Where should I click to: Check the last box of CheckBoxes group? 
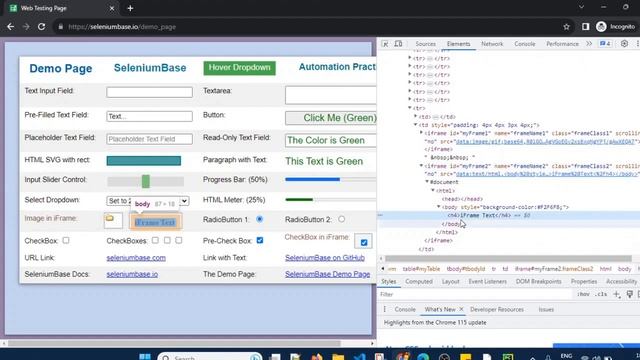[x=178, y=240]
